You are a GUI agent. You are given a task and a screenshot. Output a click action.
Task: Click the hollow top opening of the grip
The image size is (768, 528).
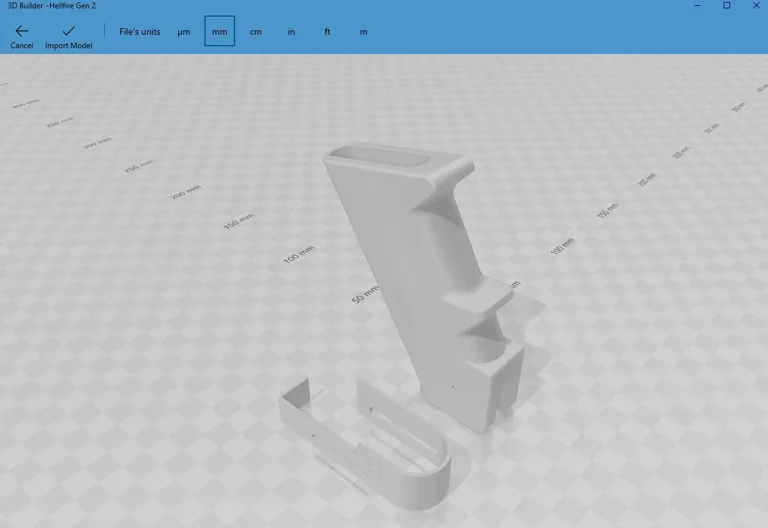pos(380,160)
